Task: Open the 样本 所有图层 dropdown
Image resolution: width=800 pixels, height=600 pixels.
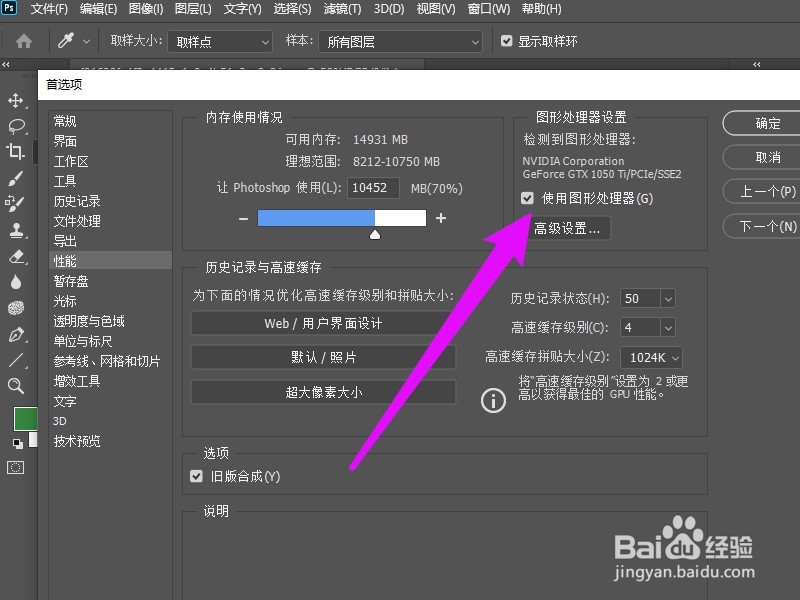Action: point(401,42)
